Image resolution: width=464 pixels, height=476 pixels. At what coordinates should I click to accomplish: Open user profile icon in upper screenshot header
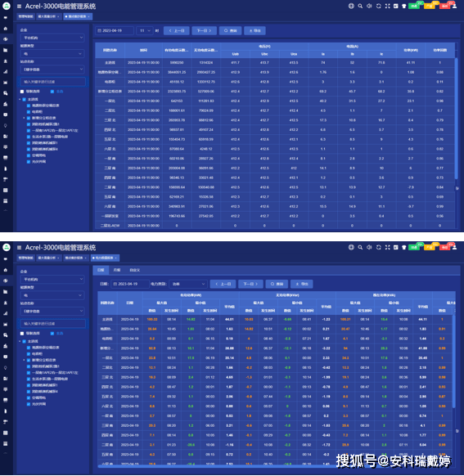tap(454, 6)
